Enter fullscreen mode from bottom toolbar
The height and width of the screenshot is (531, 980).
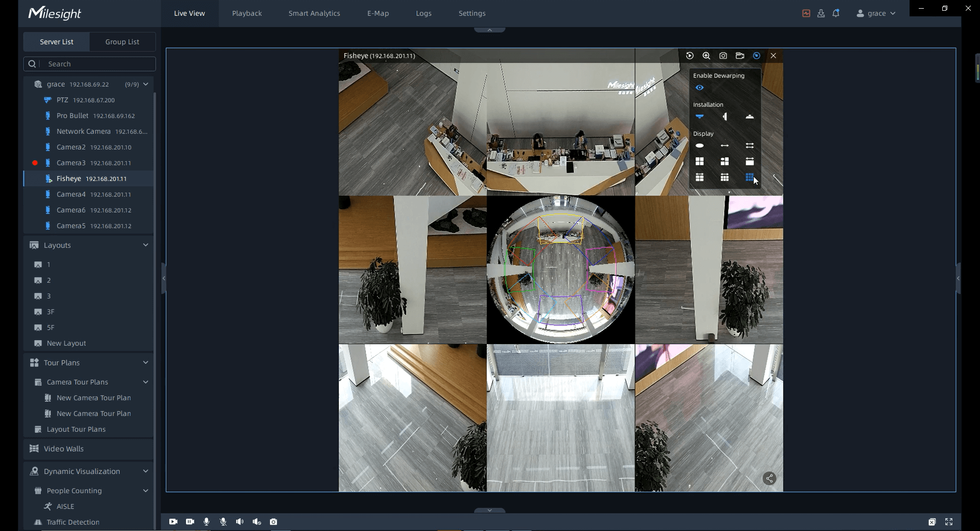[949, 522]
